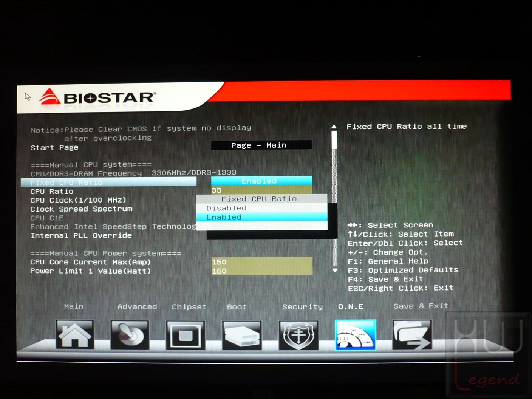The image size is (532, 399).
Task: Switch to the Advanced tab label
Action: coord(137,307)
